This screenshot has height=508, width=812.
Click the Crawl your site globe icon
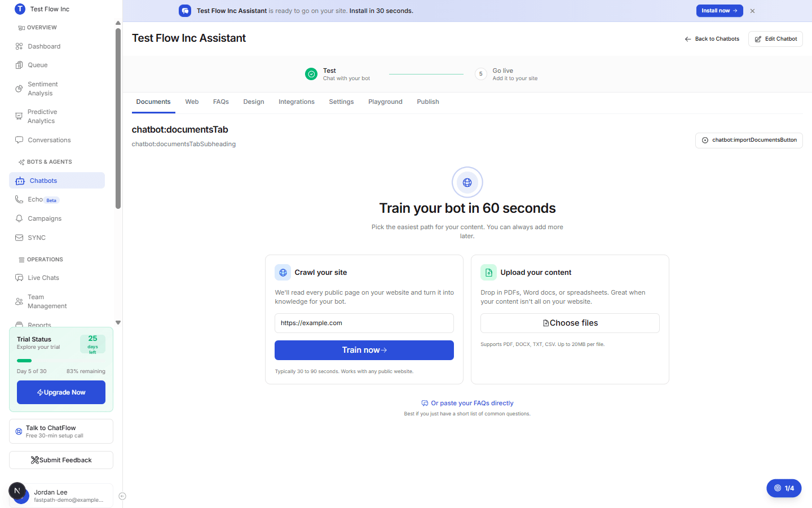[x=283, y=272]
